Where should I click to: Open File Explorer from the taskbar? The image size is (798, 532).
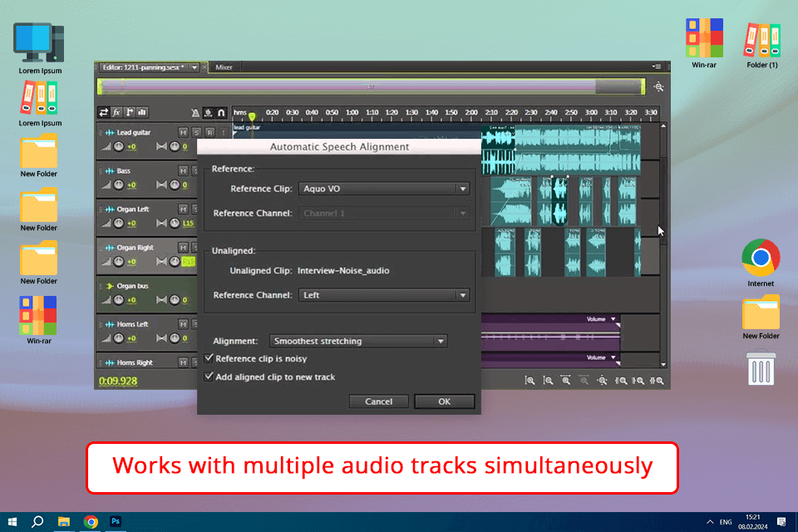[x=64, y=522]
